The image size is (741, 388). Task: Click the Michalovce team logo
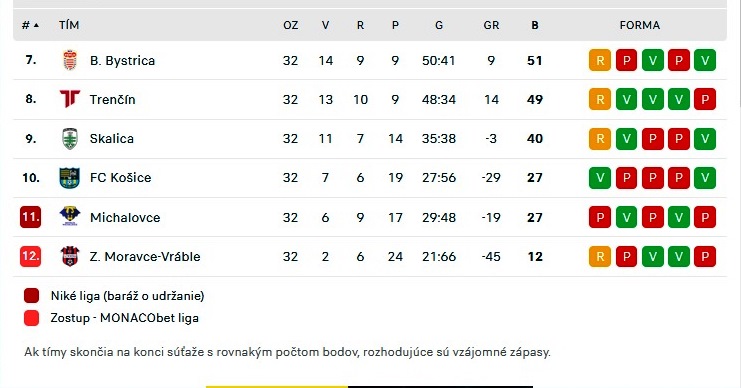(70, 217)
